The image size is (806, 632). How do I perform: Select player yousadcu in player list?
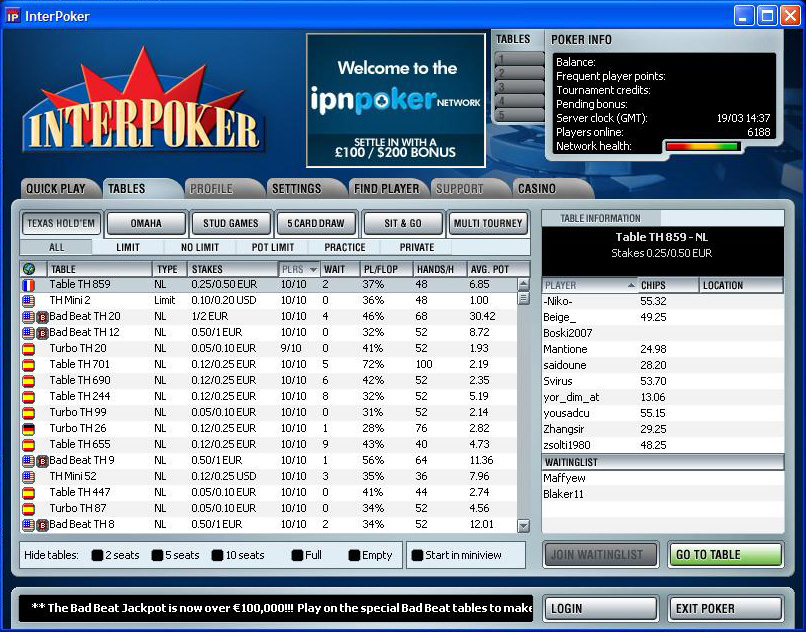pyautogui.click(x=663, y=413)
